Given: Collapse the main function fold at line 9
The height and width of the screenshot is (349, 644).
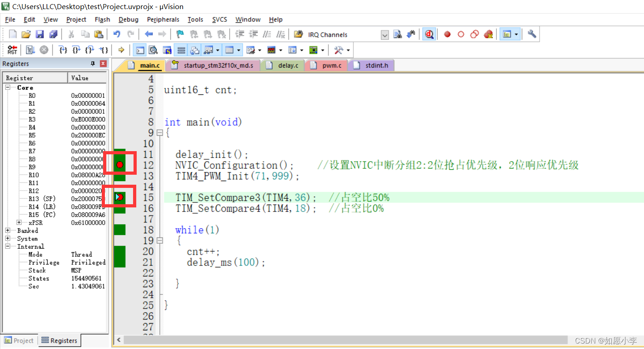Looking at the screenshot, I should pyautogui.click(x=159, y=133).
